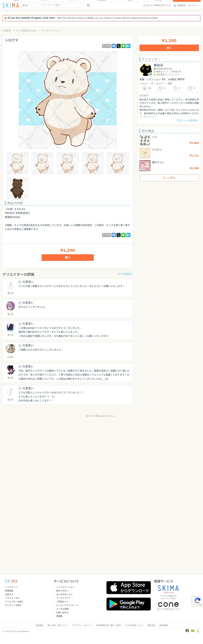Share on Hatena B! icon below product description
The height and width of the screenshot is (644, 203).
click(x=128, y=235)
